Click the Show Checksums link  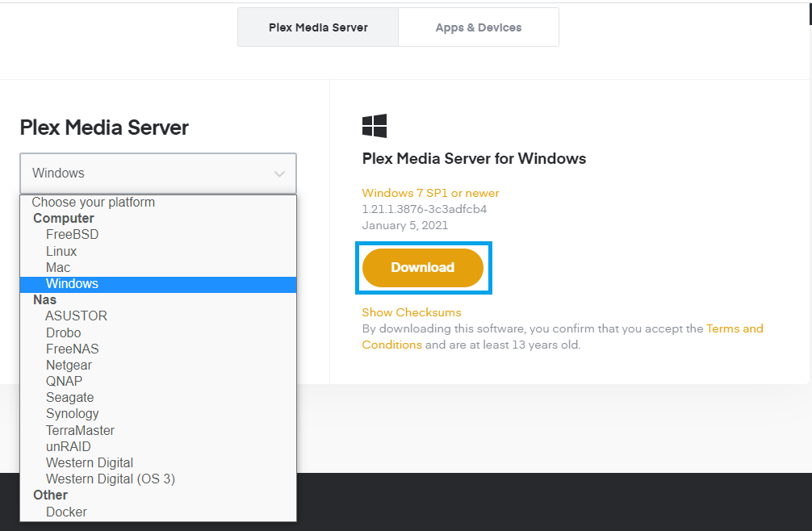tap(411, 312)
